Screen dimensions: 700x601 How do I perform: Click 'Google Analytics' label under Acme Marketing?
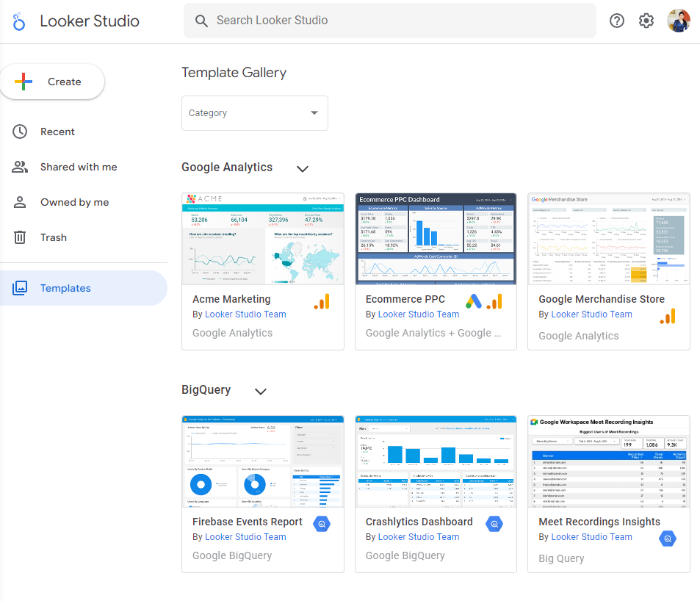232,333
